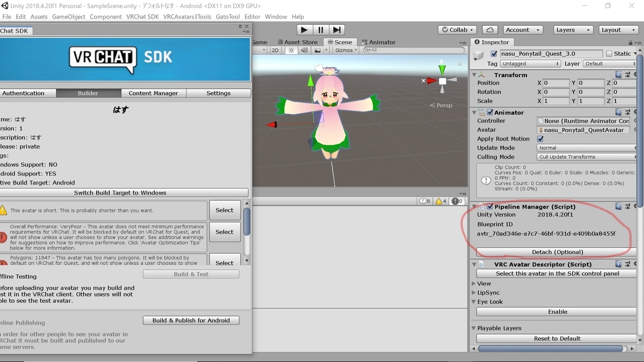Open the Update Mode dropdown

[587, 148]
